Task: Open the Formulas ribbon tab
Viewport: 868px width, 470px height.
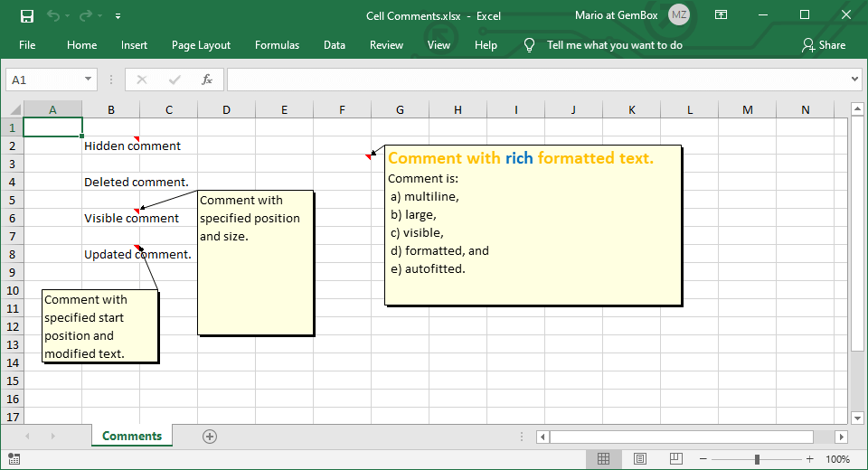Action: point(277,45)
